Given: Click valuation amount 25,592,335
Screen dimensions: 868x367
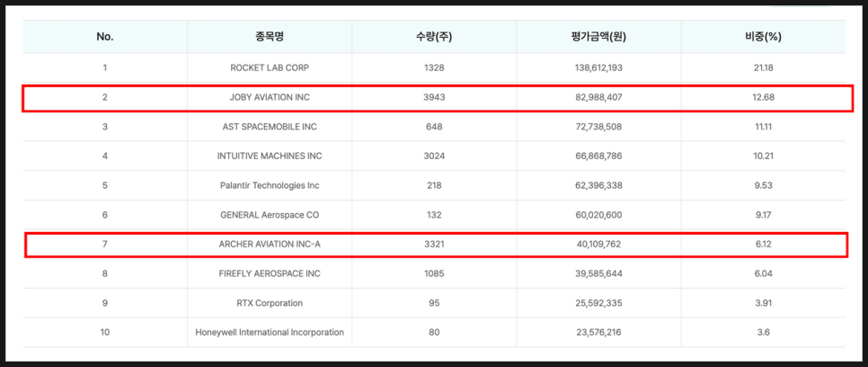Looking at the screenshot, I should point(599,303).
